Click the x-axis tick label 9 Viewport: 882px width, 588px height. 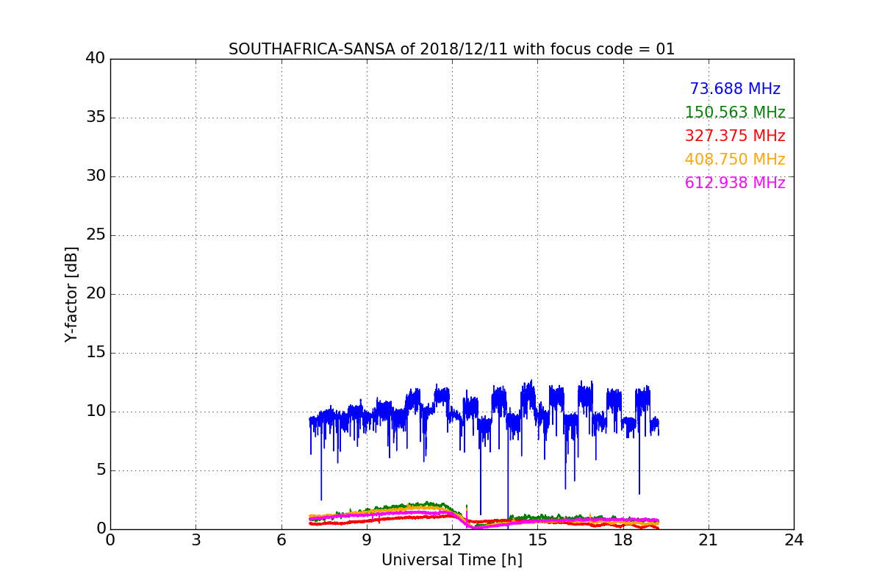point(367,540)
